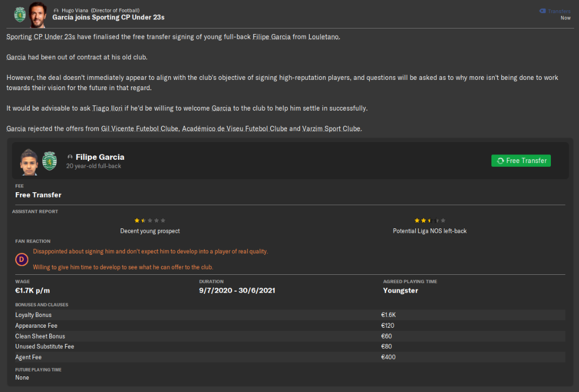Click the 'None' value under Future Playing Time
The image size is (579, 392).
22,377
